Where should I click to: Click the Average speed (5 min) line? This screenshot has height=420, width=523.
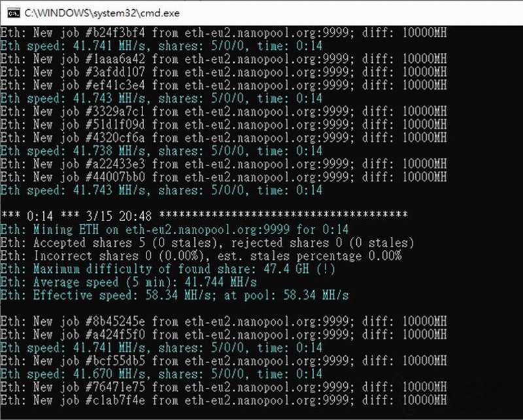(x=128, y=282)
